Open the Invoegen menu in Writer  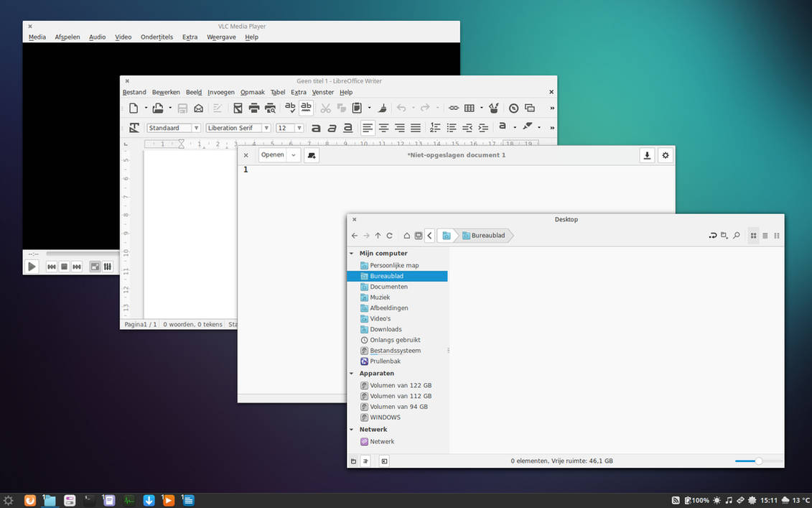tap(221, 92)
